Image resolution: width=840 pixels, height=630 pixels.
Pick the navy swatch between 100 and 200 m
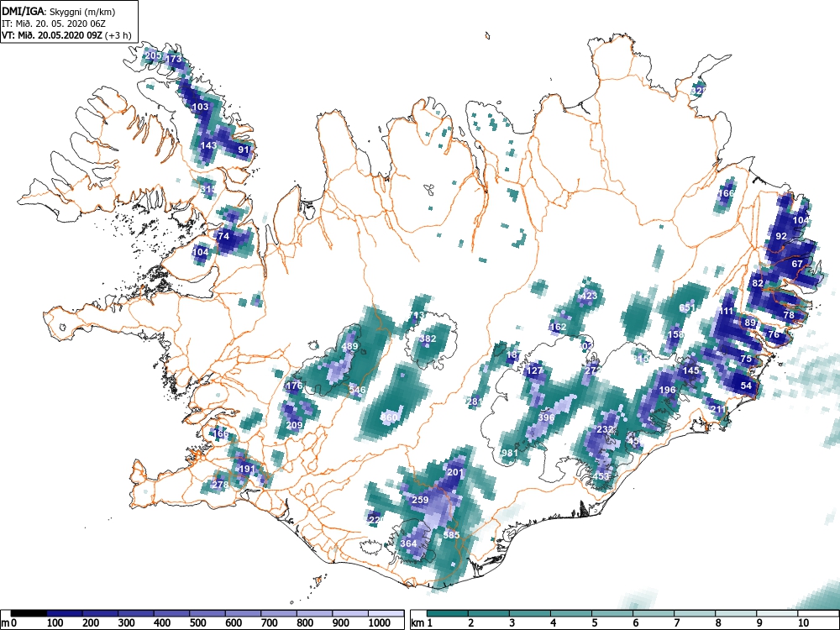click(65, 613)
